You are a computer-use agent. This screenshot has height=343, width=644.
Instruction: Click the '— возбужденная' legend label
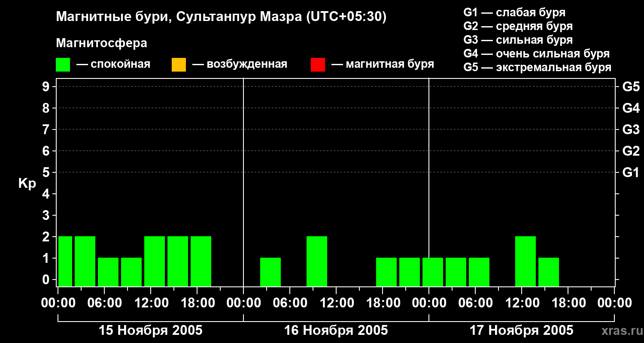tap(240, 64)
